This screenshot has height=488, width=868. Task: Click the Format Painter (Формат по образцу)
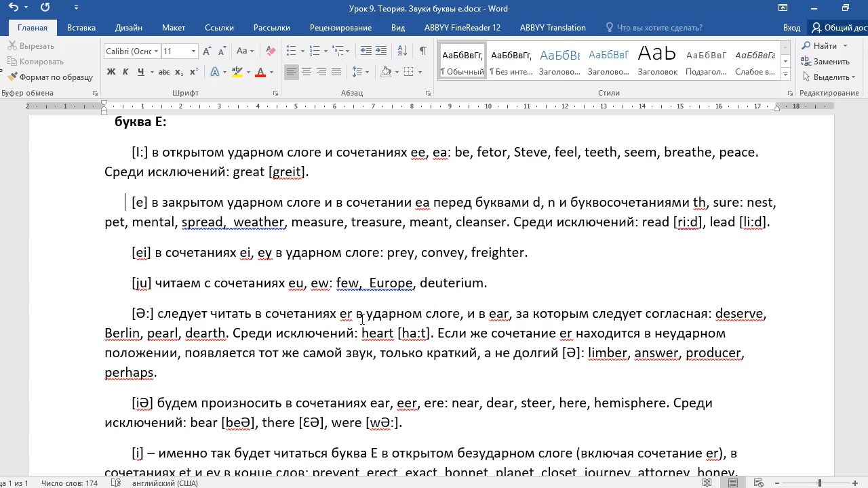[x=50, y=77]
